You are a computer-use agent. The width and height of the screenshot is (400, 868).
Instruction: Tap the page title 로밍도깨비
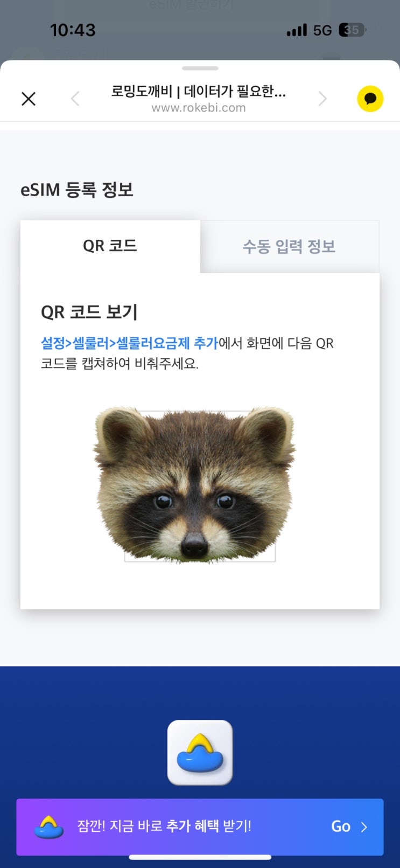coord(142,91)
